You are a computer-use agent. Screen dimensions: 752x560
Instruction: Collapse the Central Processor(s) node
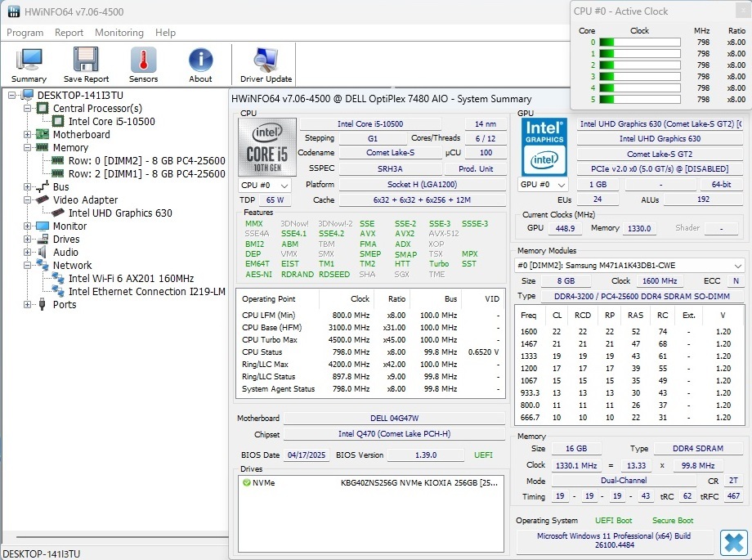[x=27, y=108]
